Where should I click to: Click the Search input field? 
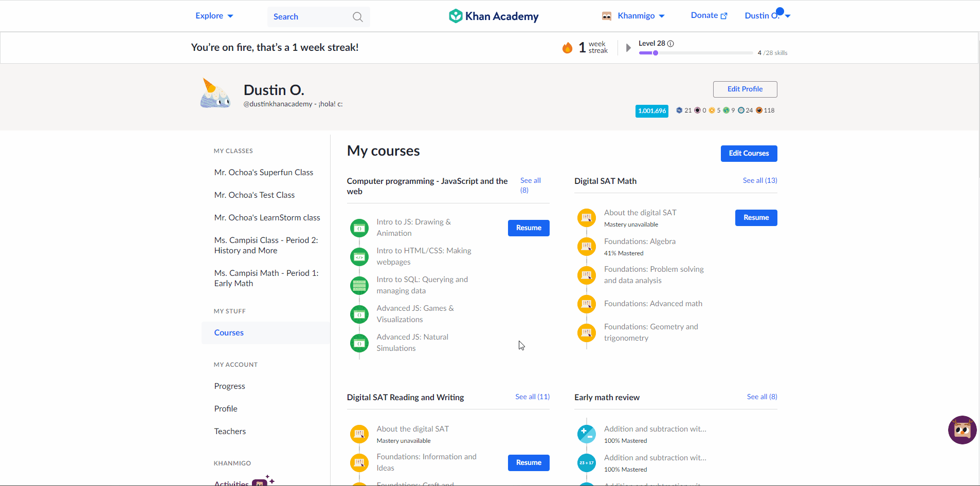click(318, 17)
